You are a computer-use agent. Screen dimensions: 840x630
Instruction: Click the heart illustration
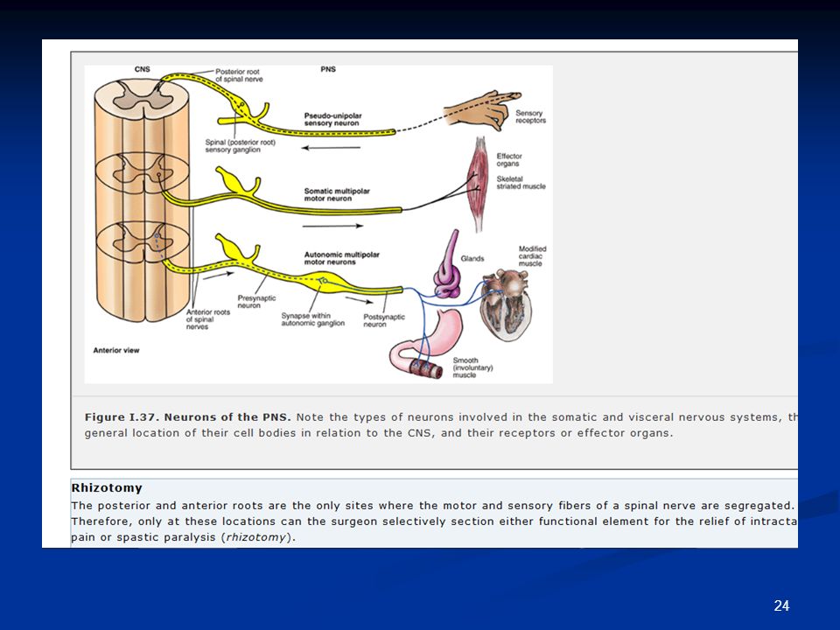tap(507, 305)
